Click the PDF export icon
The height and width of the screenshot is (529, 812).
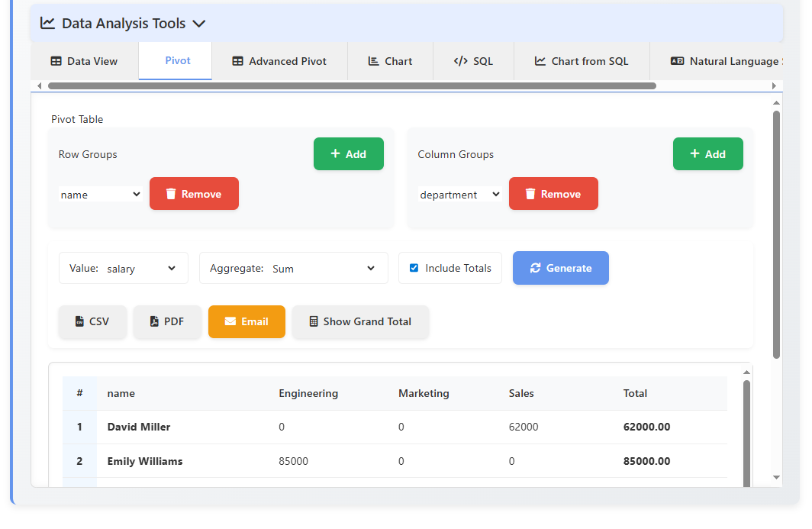coord(152,321)
